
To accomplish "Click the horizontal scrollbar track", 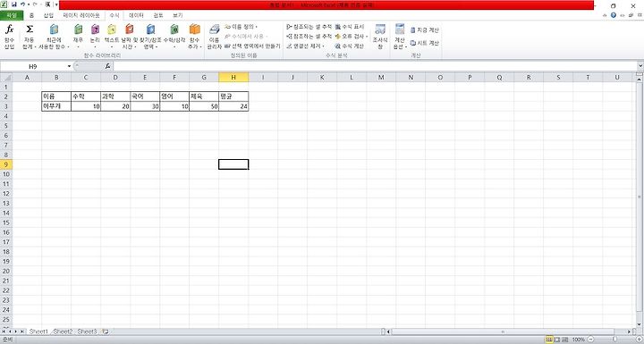I will 508,331.
